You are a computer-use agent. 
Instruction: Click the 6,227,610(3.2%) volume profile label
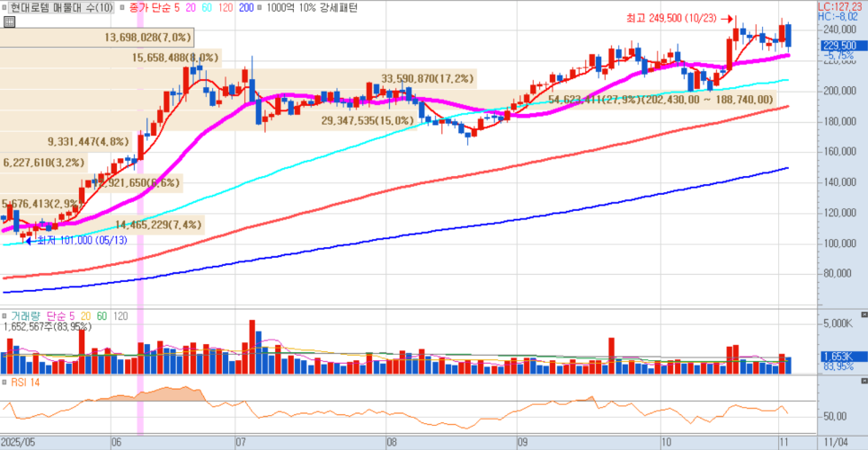point(44,163)
